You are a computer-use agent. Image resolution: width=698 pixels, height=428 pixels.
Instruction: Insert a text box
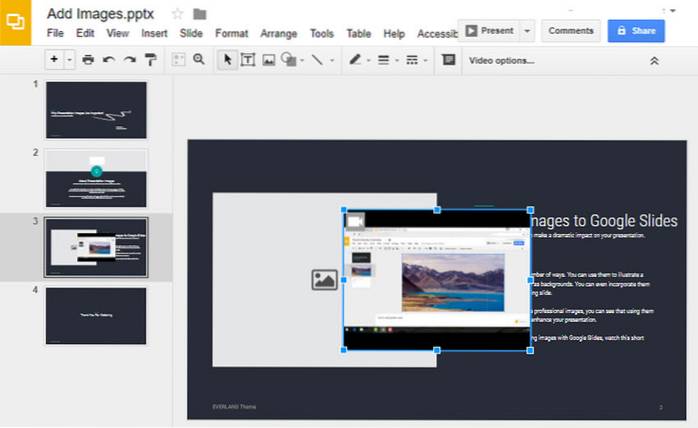coord(248,60)
